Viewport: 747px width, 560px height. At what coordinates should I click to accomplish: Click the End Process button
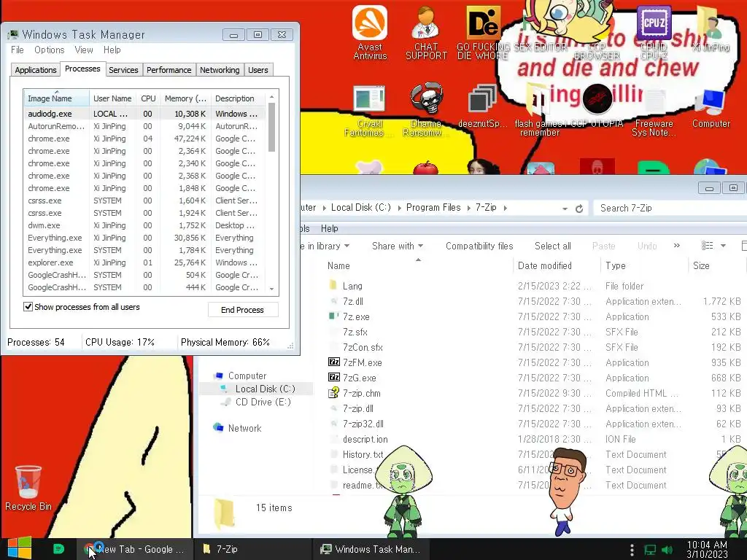click(x=242, y=310)
